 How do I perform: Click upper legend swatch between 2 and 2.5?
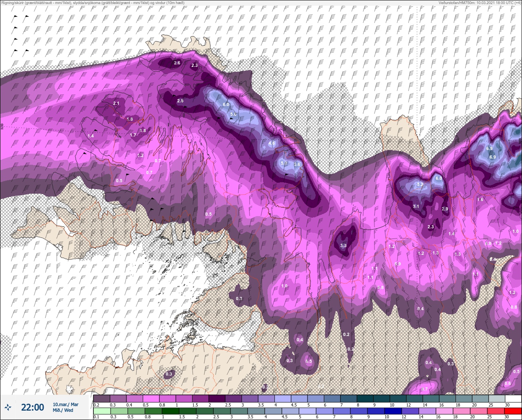tap(217, 398)
